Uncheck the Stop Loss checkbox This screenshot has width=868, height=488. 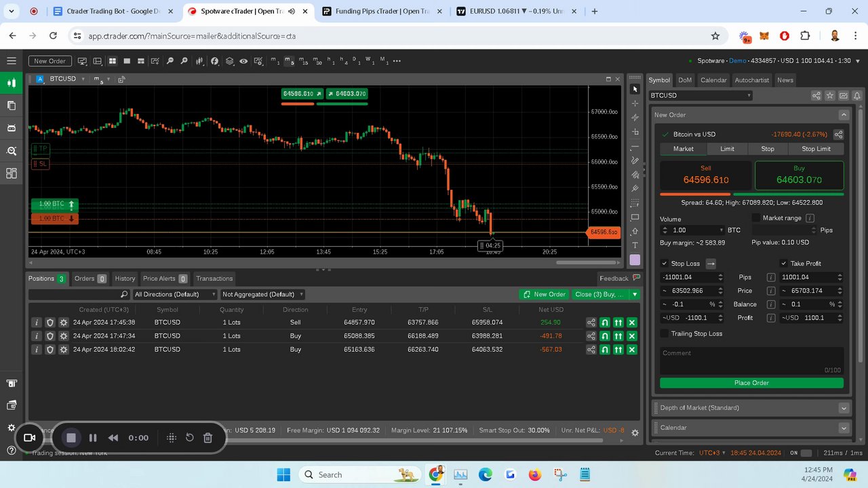pyautogui.click(x=665, y=263)
